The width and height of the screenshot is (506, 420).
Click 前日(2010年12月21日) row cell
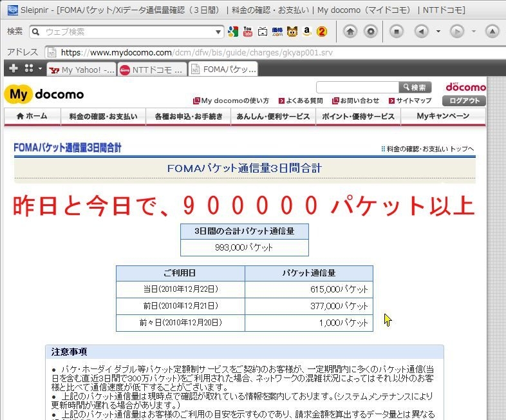[x=180, y=306]
